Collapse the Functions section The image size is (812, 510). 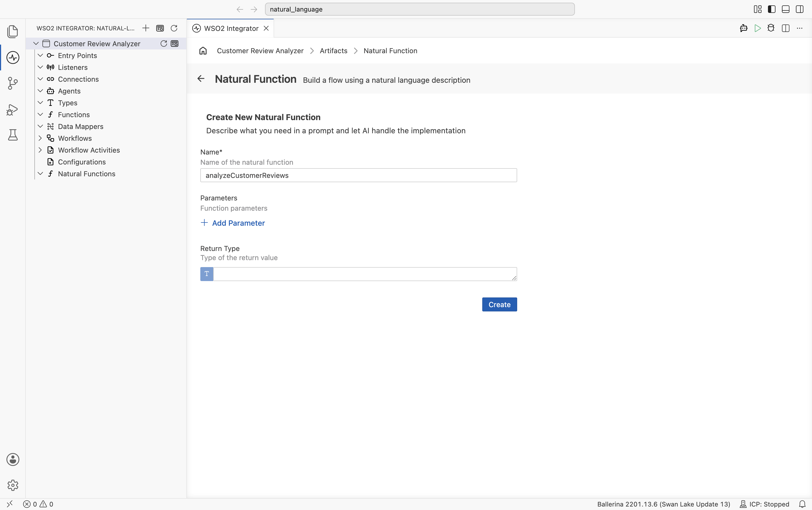click(x=40, y=114)
